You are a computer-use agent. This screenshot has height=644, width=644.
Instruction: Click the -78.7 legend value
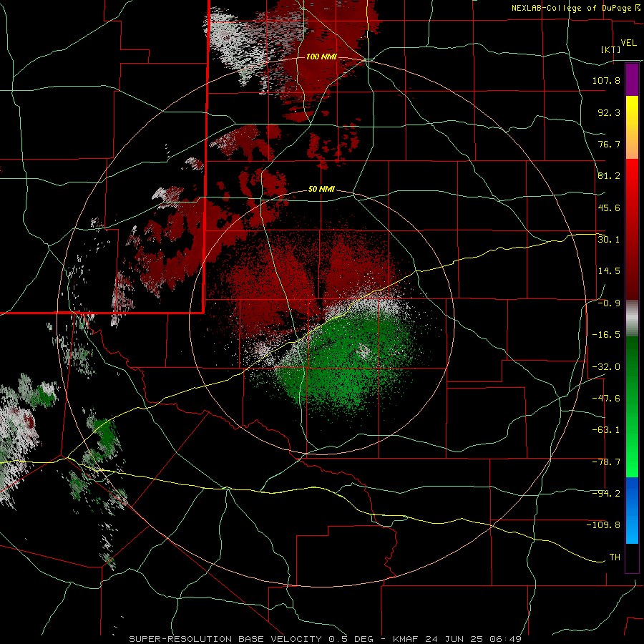tap(606, 462)
